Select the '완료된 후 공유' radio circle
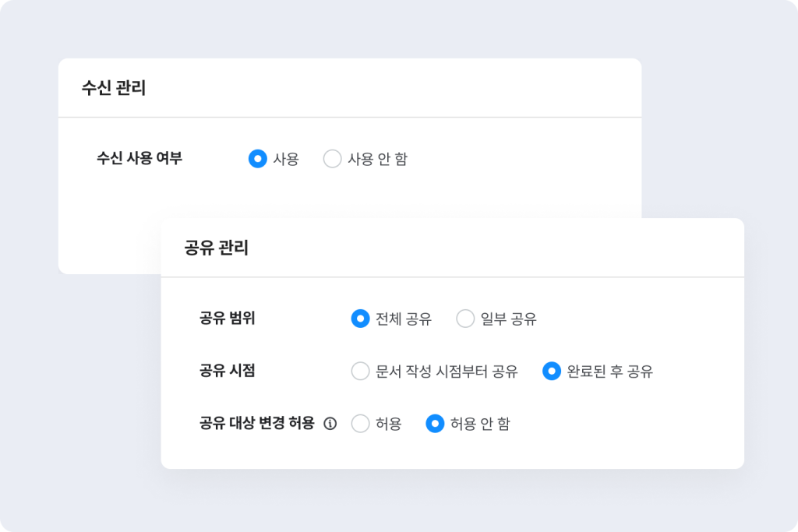 click(552, 372)
